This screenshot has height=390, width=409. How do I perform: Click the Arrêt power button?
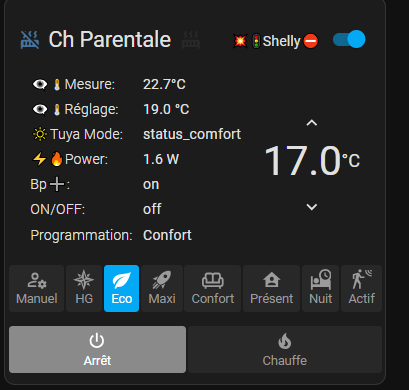97,349
